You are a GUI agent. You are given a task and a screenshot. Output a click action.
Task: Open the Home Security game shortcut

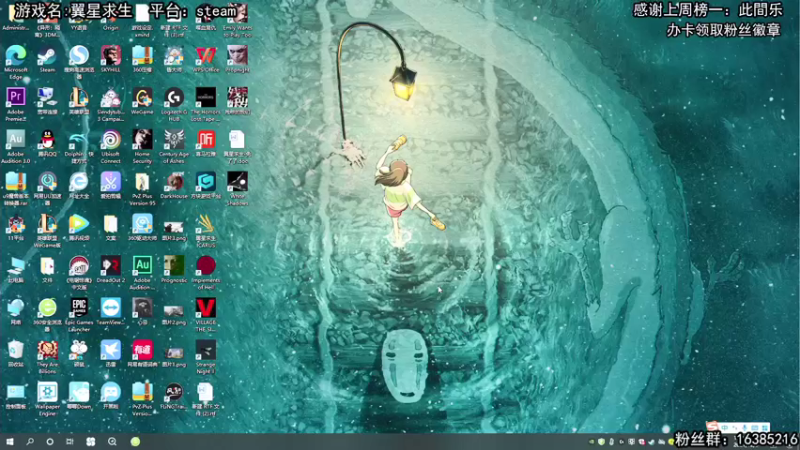pyautogui.click(x=142, y=139)
